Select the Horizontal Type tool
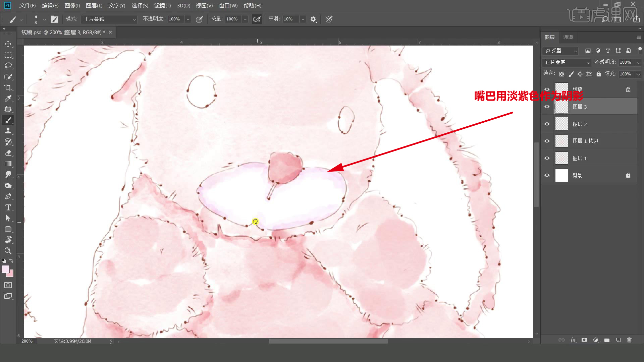644x362 pixels. pos(8,207)
